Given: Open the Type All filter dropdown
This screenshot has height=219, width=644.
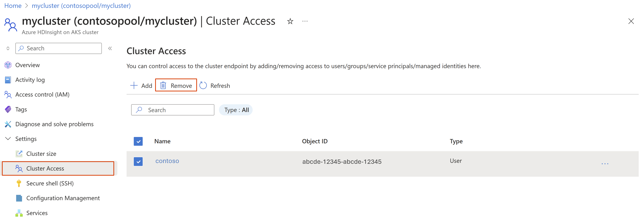Looking at the screenshot, I should 236,110.
